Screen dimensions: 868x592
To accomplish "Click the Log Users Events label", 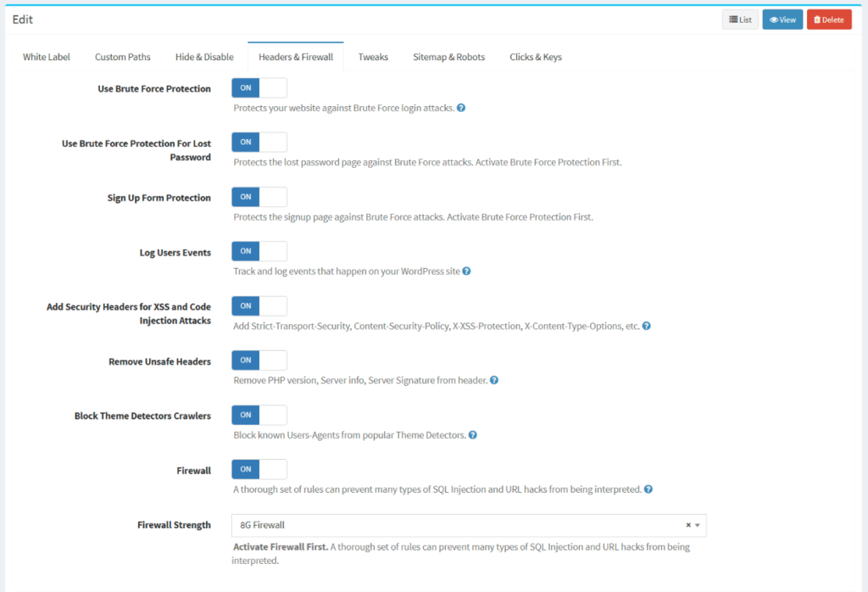I will click(175, 253).
